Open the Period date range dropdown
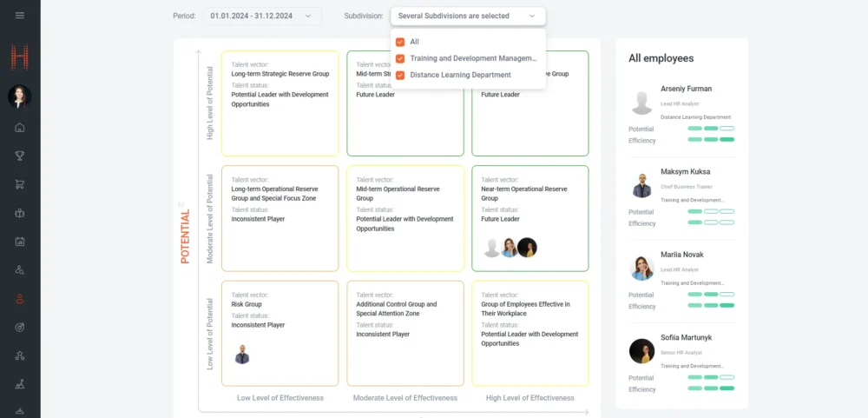This screenshot has height=418, width=868. (262, 16)
